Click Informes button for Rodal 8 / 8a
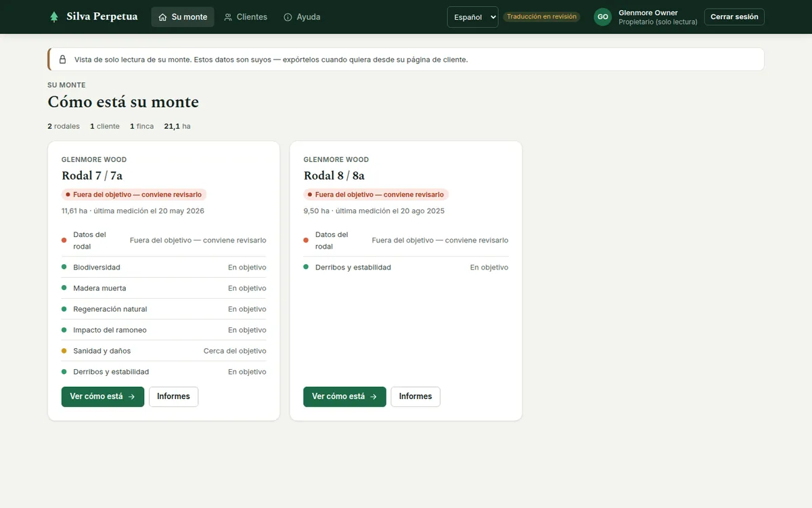Screen dimensions: 812x508 coord(415,397)
